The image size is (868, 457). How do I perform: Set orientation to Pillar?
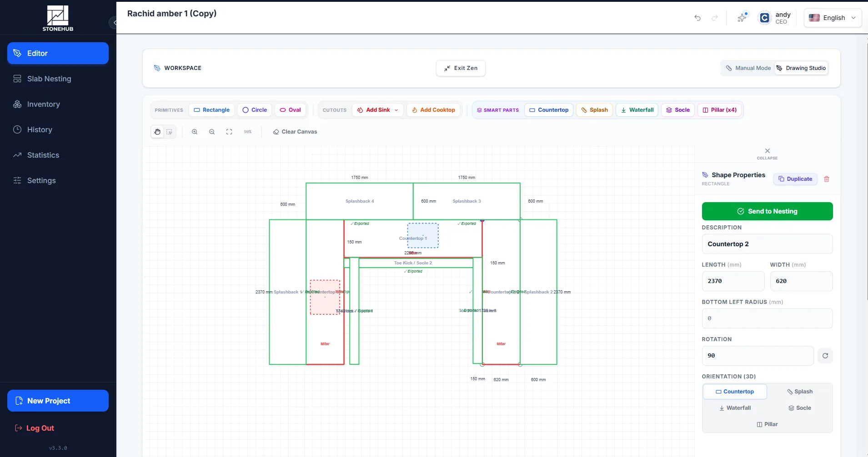pos(768,424)
